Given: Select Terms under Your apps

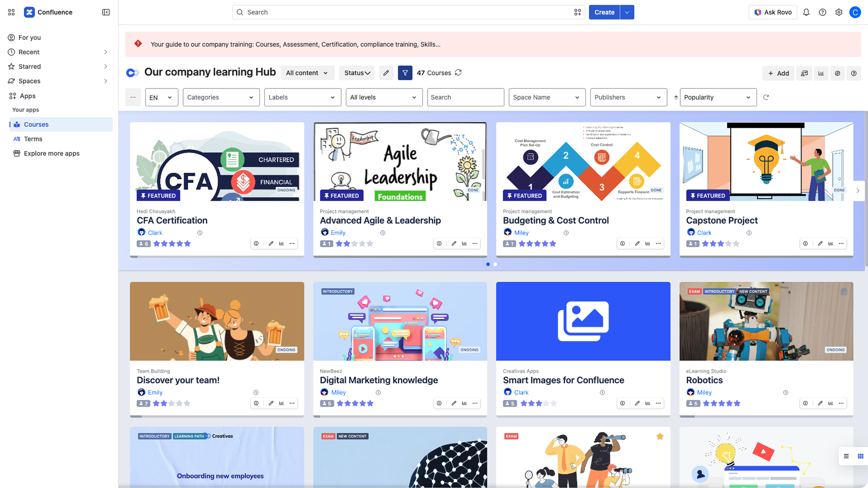Looking at the screenshot, I should (x=33, y=139).
